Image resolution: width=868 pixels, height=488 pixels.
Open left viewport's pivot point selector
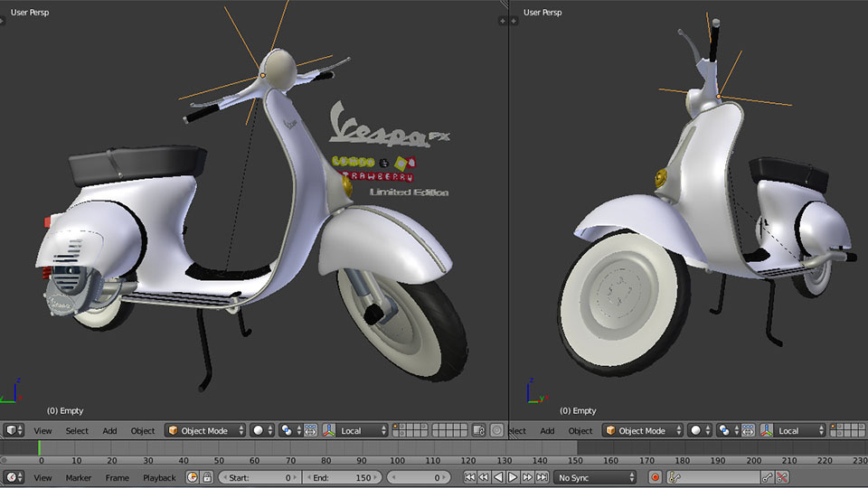pos(291,430)
